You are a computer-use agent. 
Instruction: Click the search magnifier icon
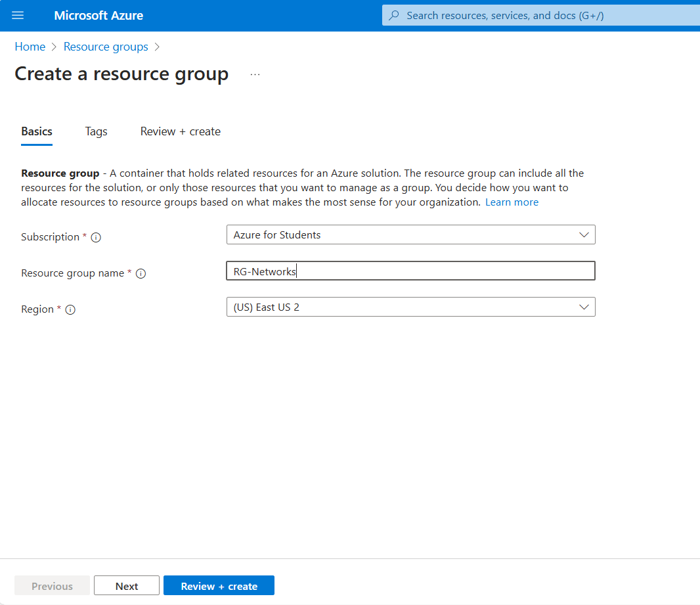point(394,14)
